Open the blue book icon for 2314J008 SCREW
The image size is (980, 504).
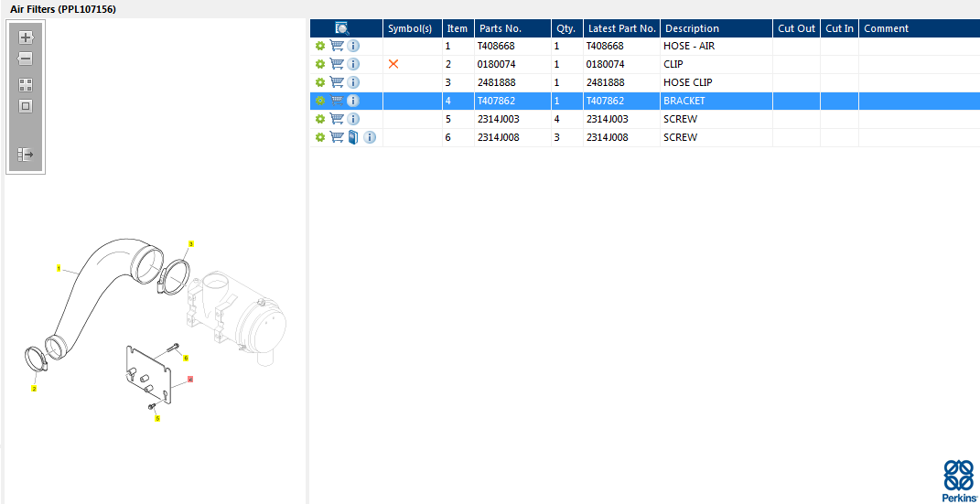coord(353,137)
